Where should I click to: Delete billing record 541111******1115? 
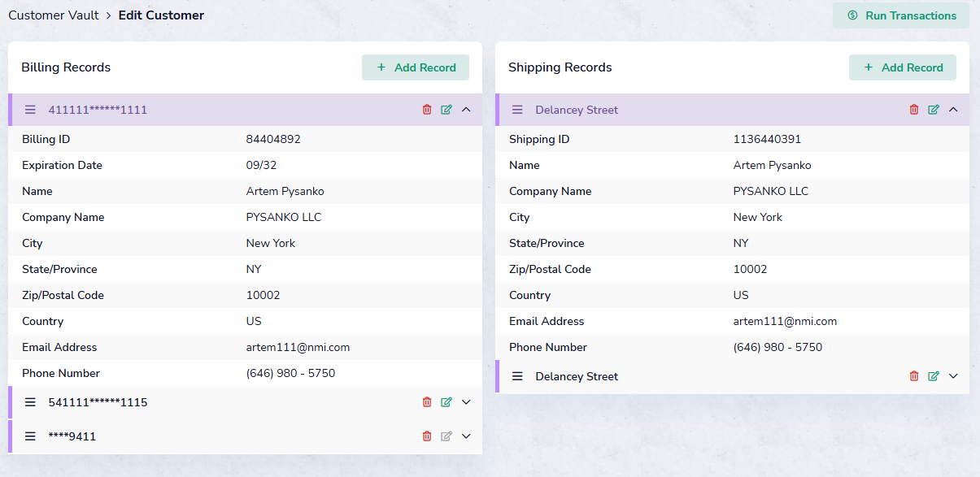(x=427, y=402)
